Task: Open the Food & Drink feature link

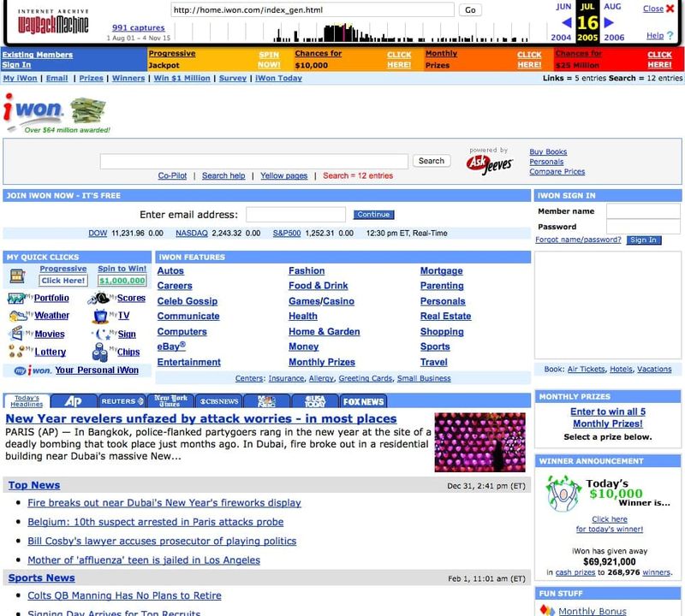Action: 318,286
